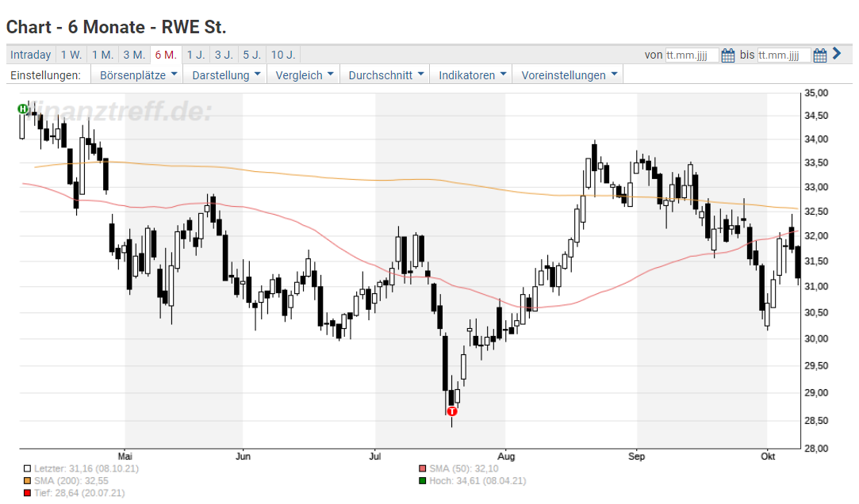The image size is (859, 504).
Task: Open the Indikatoren dropdown
Action: (x=472, y=75)
